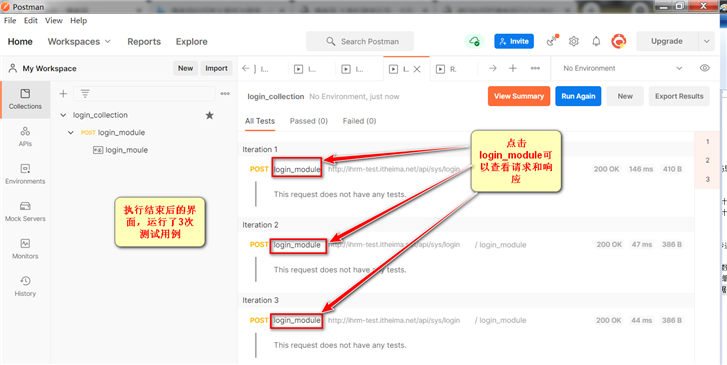
Task: Close the active runner tab
Action: [x=417, y=69]
